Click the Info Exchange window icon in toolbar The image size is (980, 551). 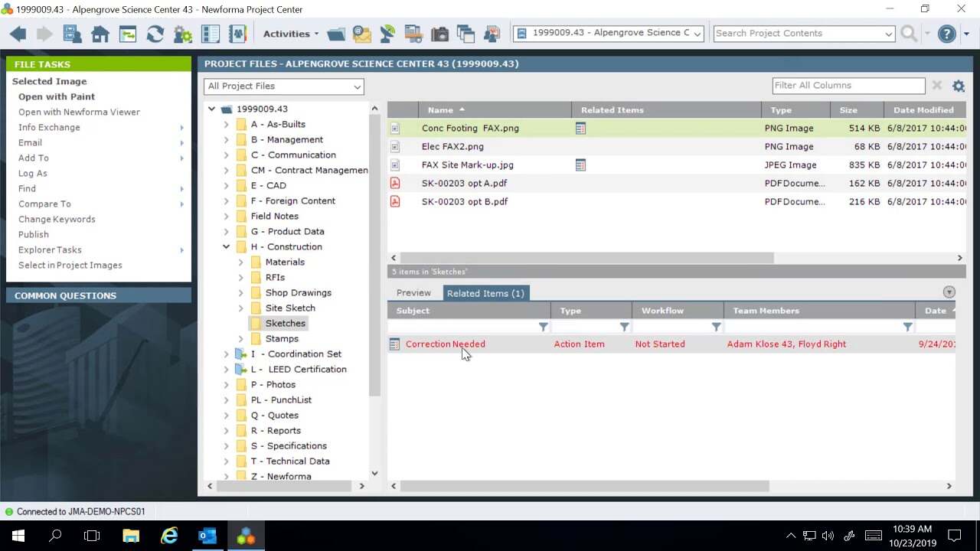(128, 34)
